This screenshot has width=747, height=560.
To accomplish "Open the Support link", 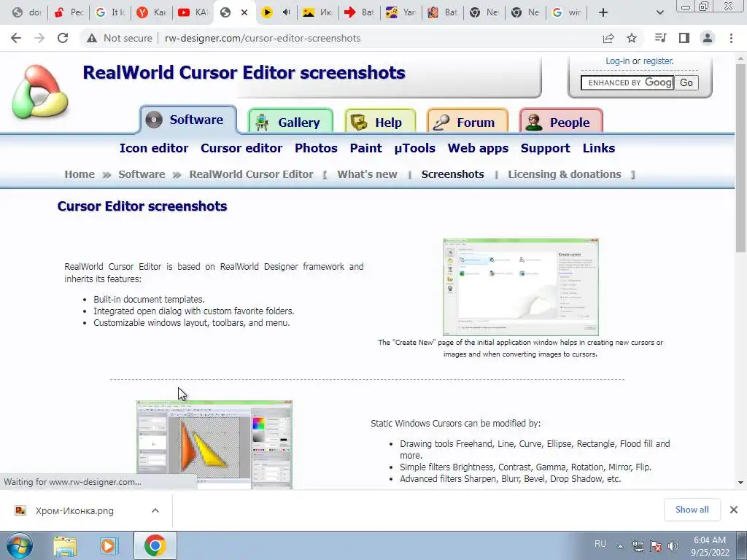I will click(x=546, y=148).
